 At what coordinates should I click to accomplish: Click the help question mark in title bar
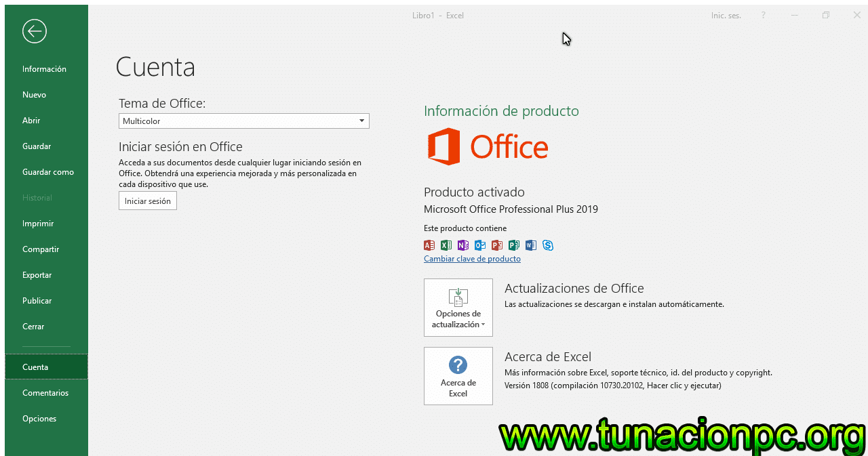click(x=764, y=15)
